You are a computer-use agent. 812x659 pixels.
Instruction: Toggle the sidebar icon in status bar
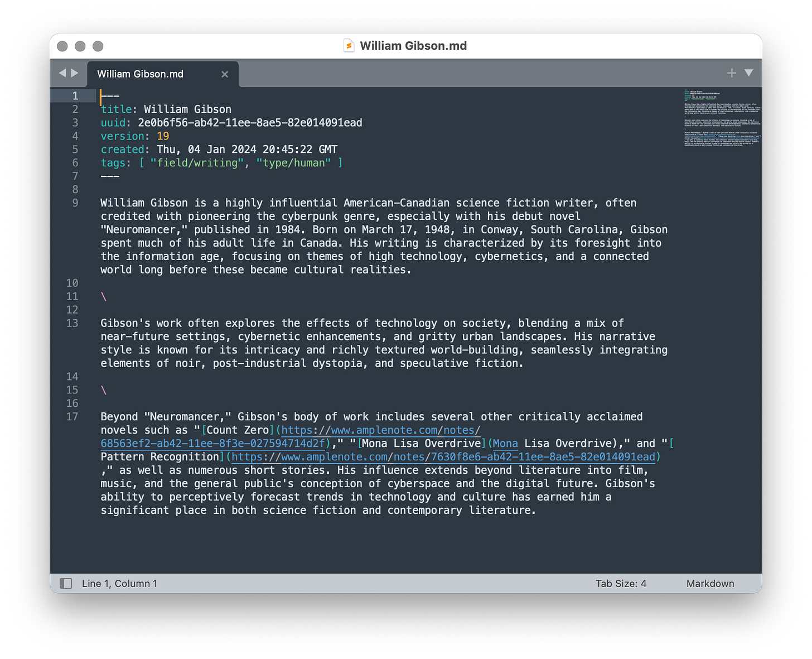[66, 583]
